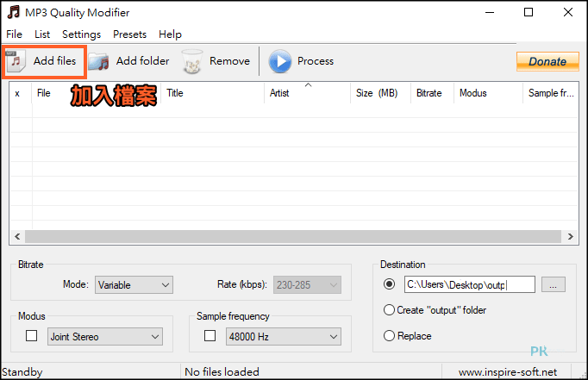Click the right arrow of horizontal scrollbar
The image size is (588, 380).
[571, 236]
